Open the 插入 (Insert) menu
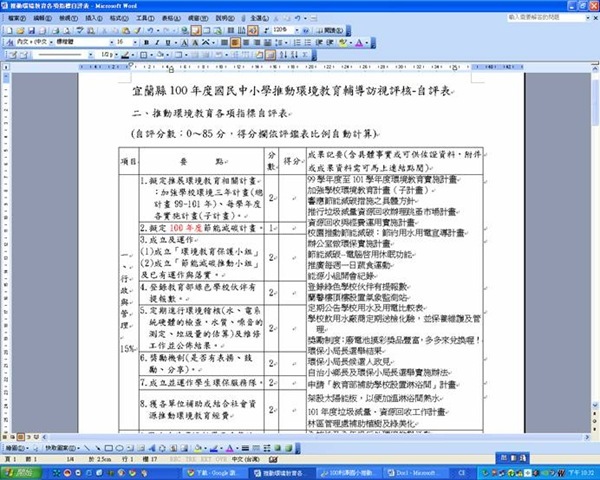Image resolution: width=600 pixels, height=480 pixels. 93,18
